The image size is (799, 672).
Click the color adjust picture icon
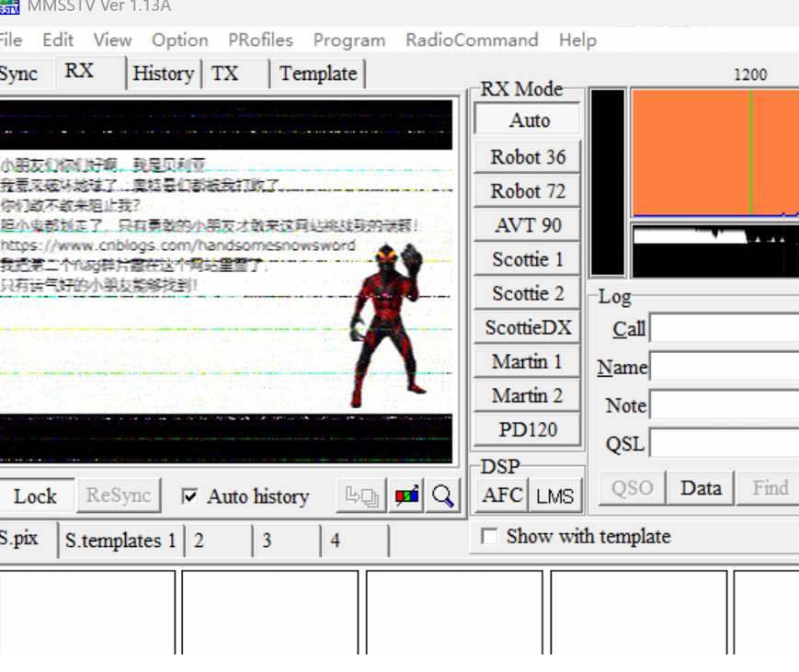406,495
